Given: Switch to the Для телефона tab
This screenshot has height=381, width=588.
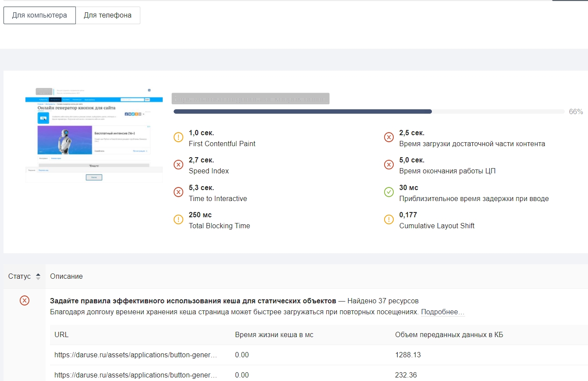Looking at the screenshot, I should [x=108, y=15].
